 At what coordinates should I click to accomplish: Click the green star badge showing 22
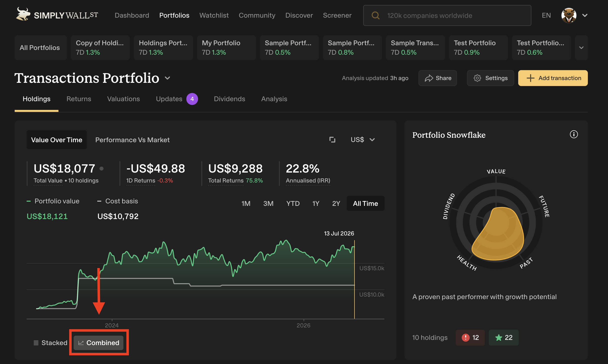tap(504, 337)
